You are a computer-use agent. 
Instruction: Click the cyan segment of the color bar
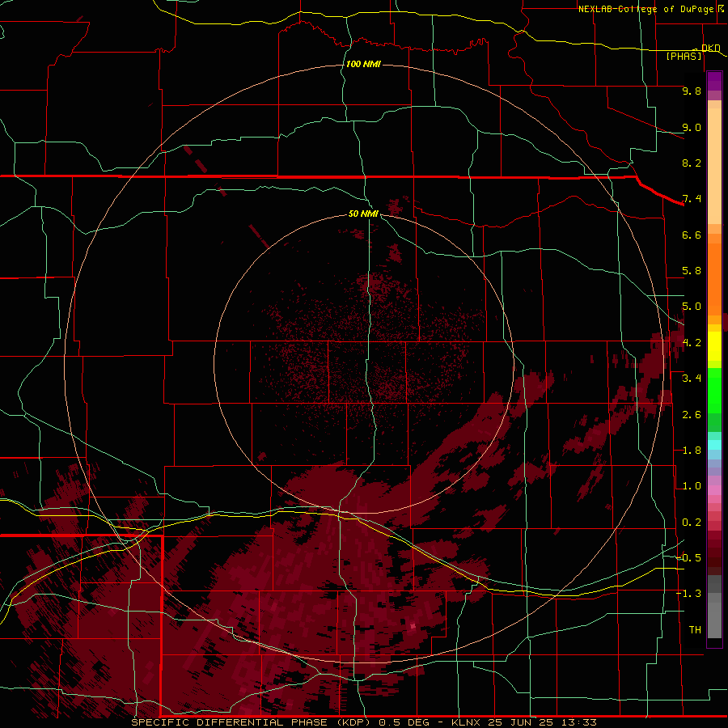point(714,445)
